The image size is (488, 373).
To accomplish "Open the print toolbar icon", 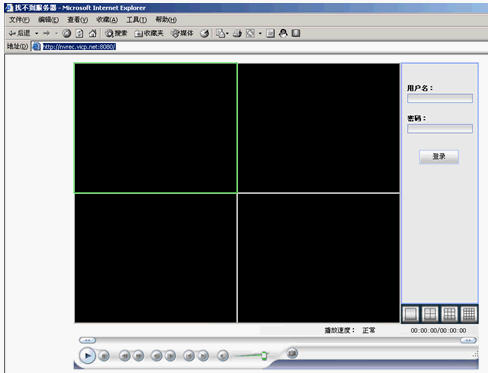I will click(x=237, y=33).
